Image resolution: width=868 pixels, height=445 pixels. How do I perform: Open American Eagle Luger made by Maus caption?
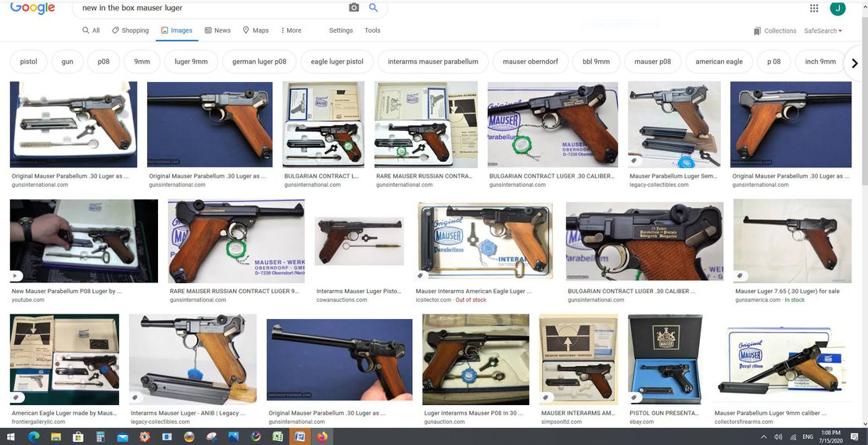(x=64, y=413)
